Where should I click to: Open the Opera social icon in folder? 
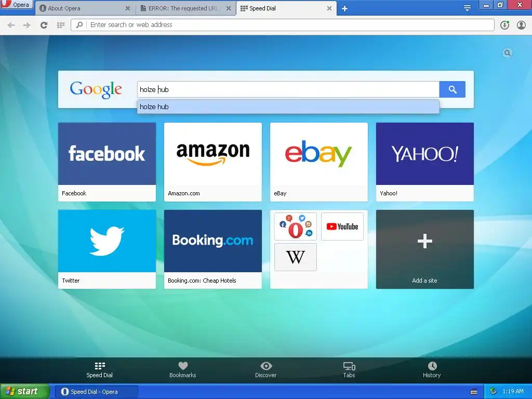[x=296, y=227]
